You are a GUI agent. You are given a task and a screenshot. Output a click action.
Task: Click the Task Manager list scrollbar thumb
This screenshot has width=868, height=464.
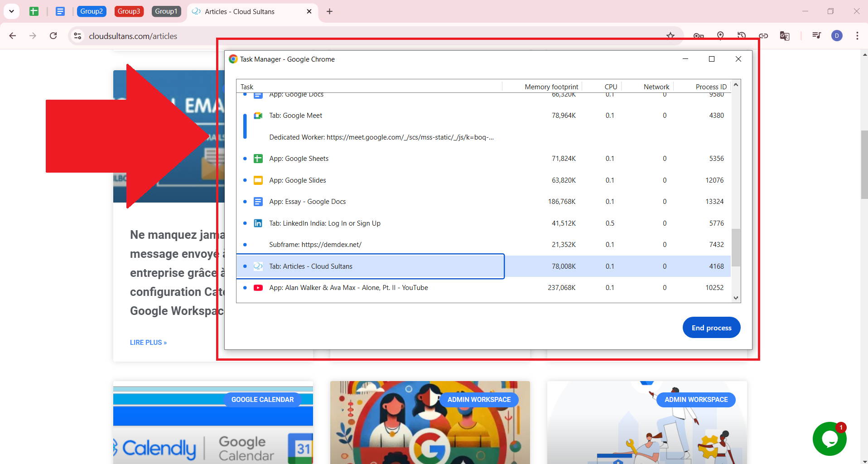pos(736,247)
